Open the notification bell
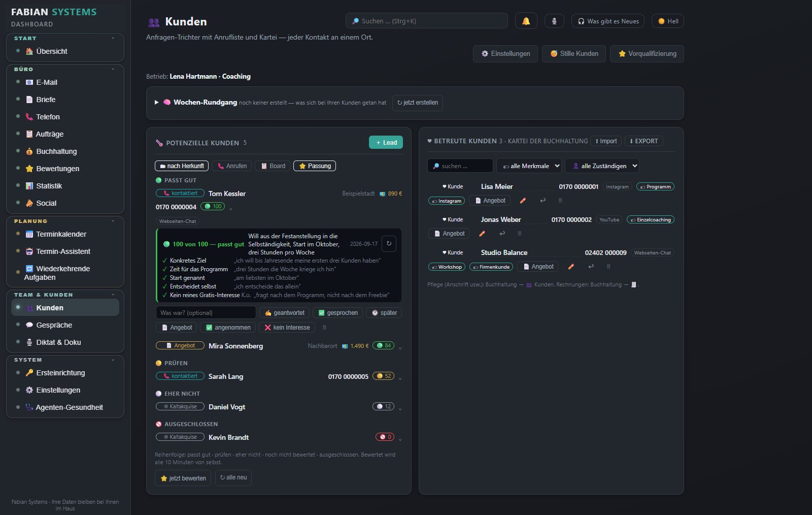This screenshot has height=515, width=812. coord(526,21)
